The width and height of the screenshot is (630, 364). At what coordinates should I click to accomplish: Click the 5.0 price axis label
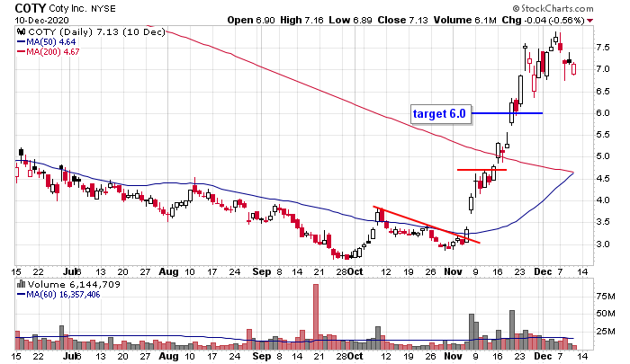pyautogui.click(x=603, y=156)
